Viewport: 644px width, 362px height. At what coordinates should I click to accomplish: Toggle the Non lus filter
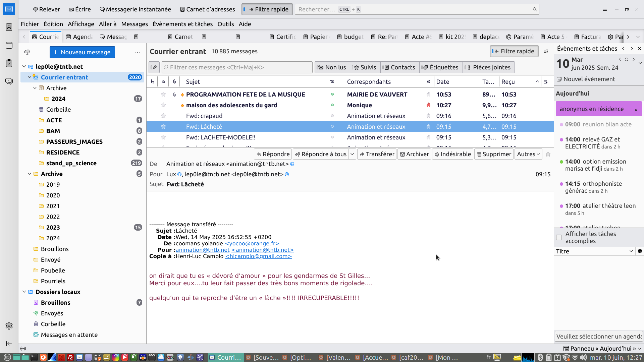pos(332,67)
